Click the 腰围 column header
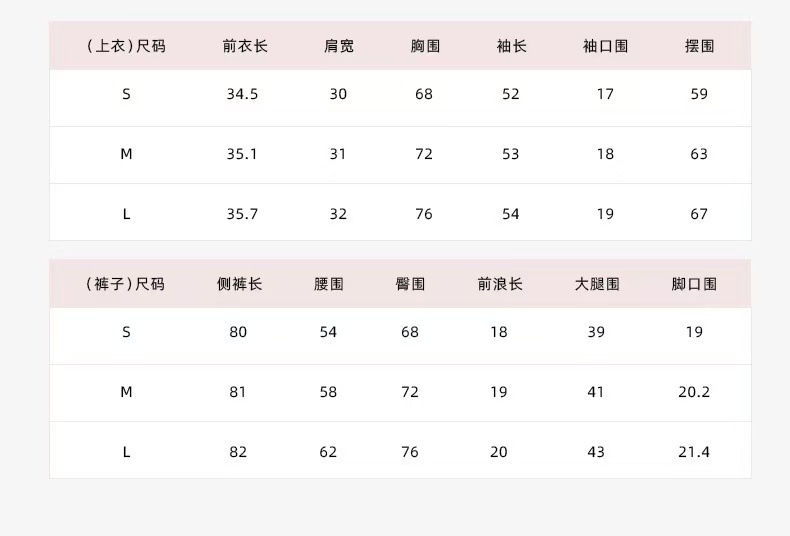790x536 pixels. coord(328,284)
